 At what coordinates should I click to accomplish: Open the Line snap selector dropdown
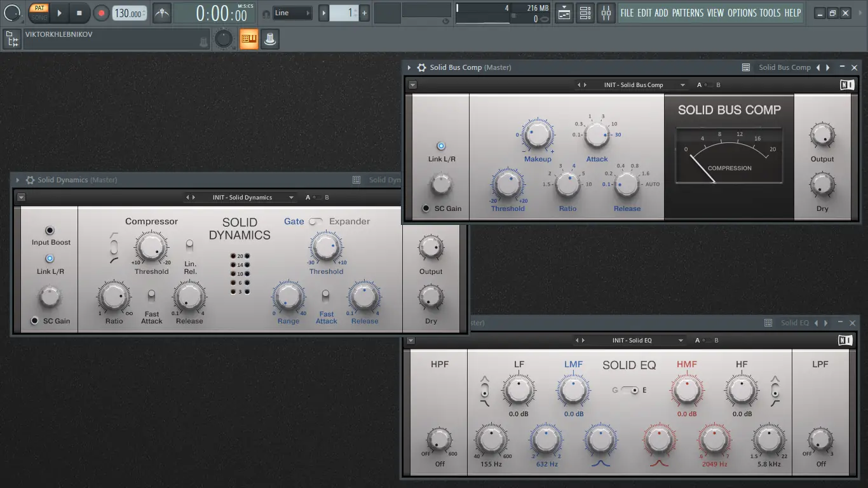(x=292, y=12)
